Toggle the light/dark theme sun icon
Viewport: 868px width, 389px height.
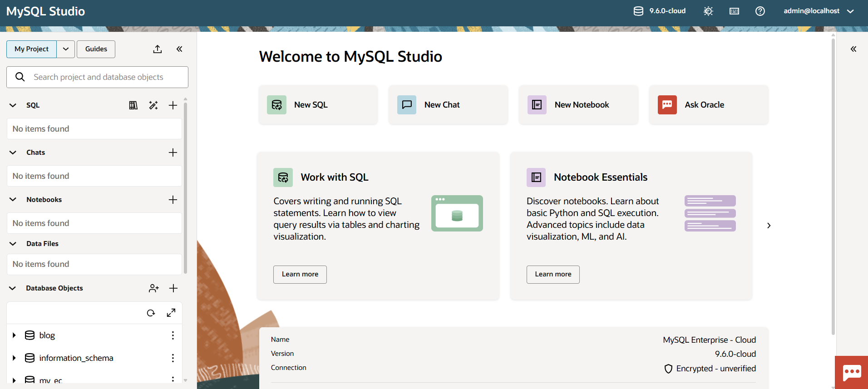tap(708, 11)
